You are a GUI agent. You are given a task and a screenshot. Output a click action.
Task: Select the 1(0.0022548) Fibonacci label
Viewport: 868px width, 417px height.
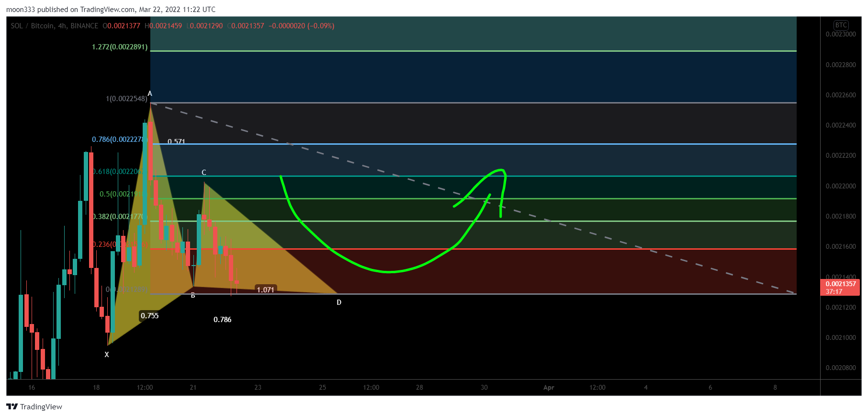pos(126,99)
